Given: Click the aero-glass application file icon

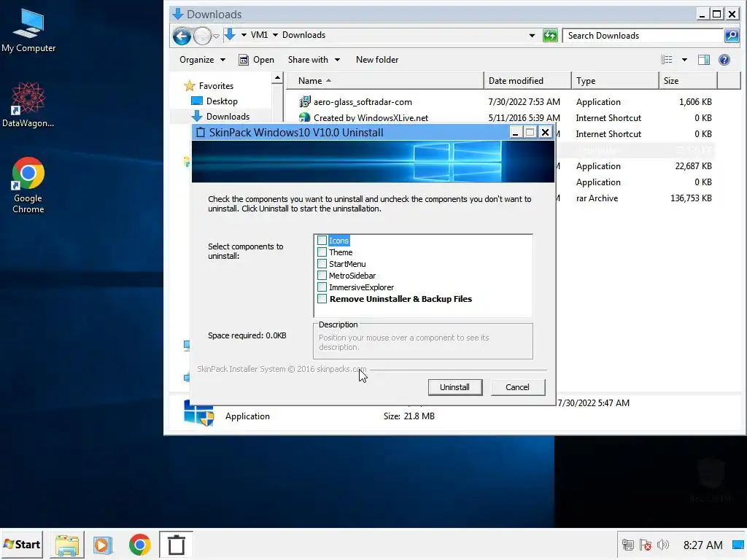Looking at the screenshot, I should coord(304,102).
